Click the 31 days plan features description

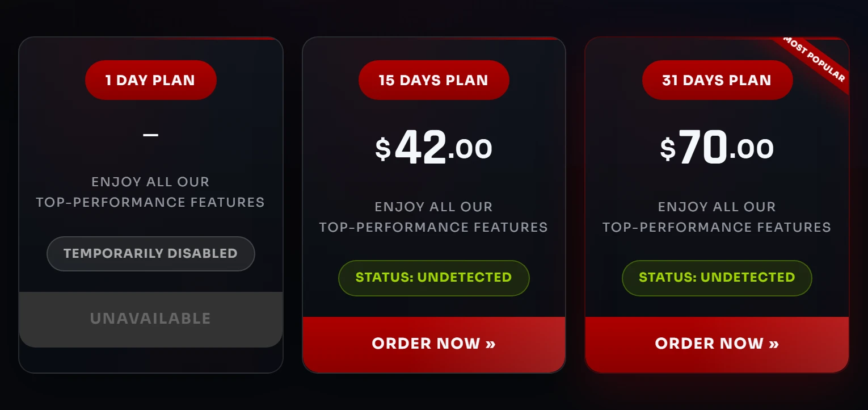click(x=717, y=217)
